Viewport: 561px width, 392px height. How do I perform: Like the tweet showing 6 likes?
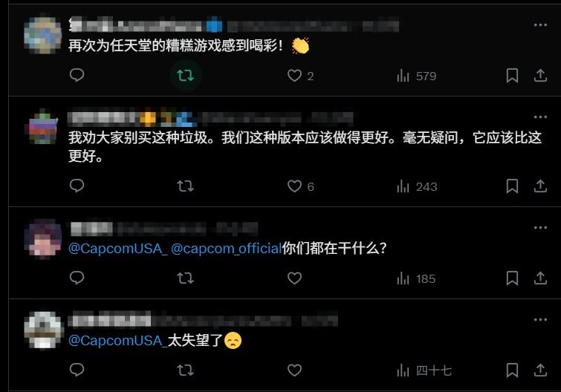coord(294,186)
